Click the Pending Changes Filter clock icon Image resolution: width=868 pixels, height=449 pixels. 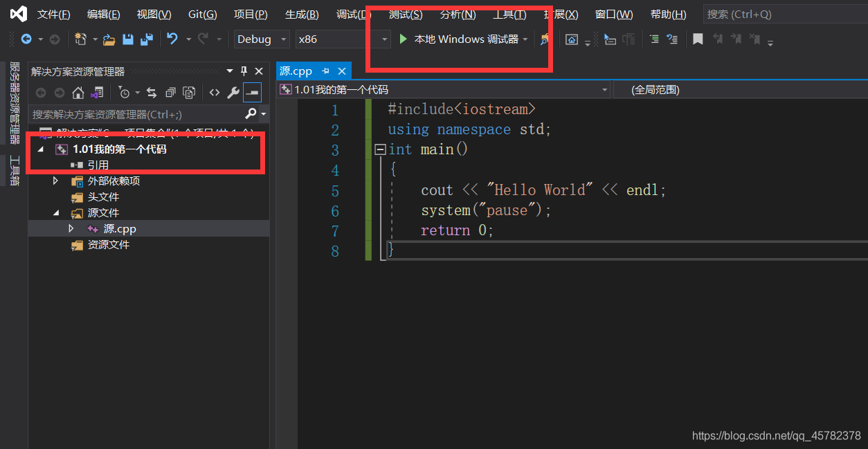pyautogui.click(x=124, y=93)
